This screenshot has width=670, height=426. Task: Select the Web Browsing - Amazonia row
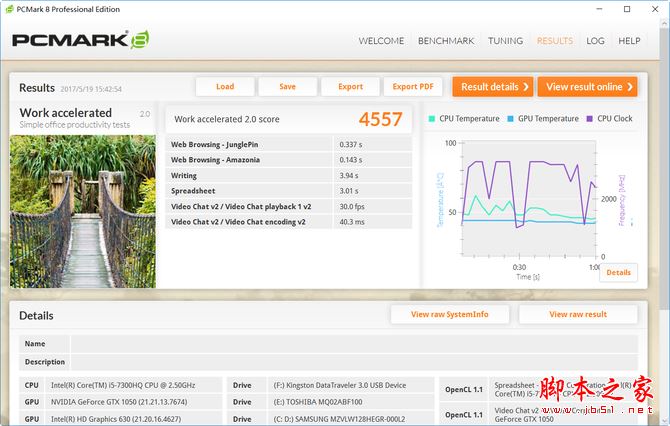[289, 160]
